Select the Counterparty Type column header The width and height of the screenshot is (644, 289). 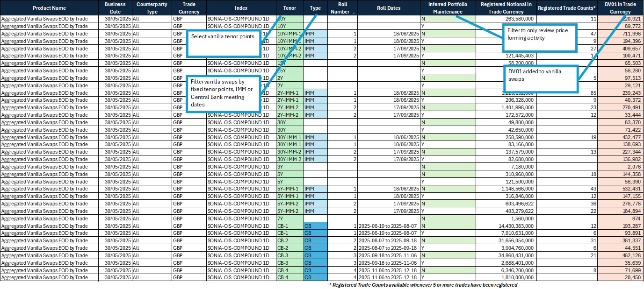point(152,7)
